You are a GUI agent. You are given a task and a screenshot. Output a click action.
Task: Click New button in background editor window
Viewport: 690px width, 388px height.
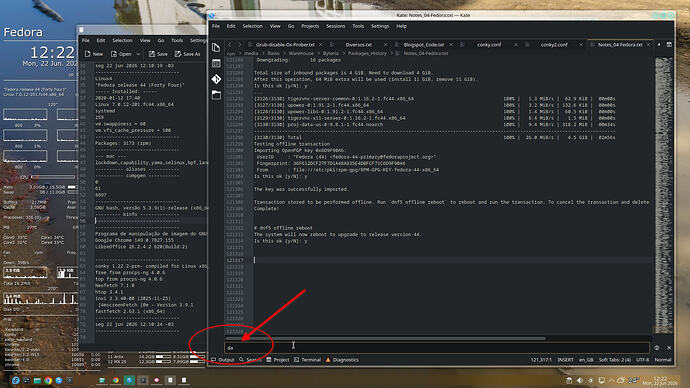tap(94, 54)
